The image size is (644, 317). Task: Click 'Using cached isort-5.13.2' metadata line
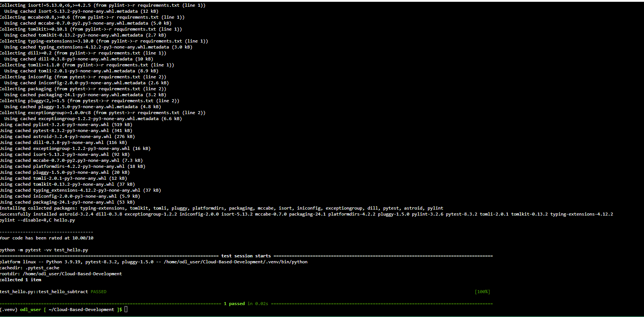pyautogui.click(x=81, y=11)
